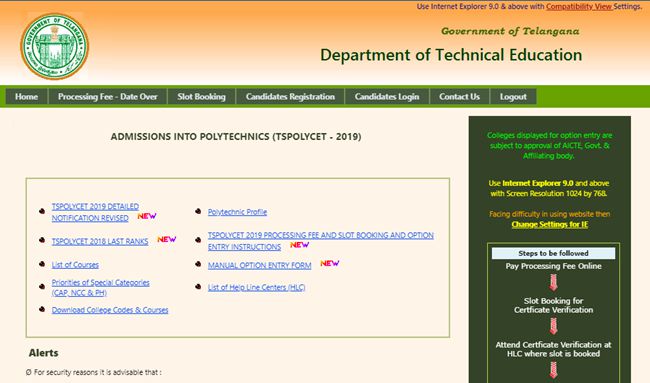Open TSPOLYCET 2018 Last Ranks link
This screenshot has height=383, width=650.
100,242
